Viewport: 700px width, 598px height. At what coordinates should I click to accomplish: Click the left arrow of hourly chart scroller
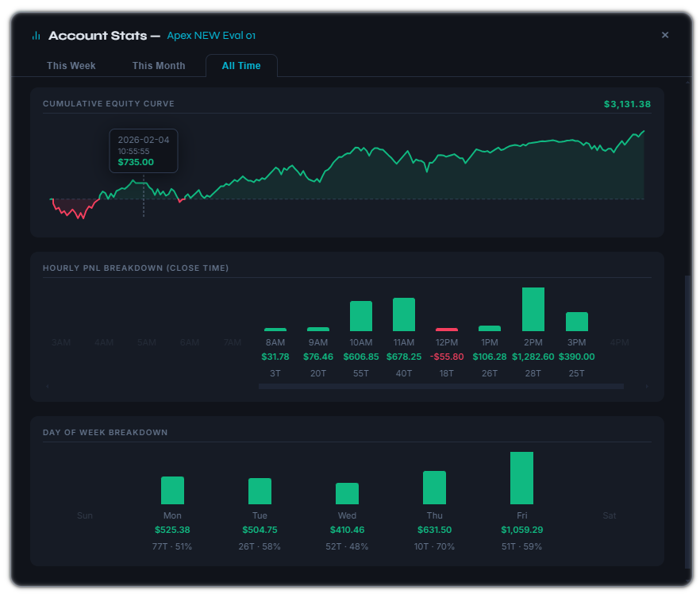click(x=48, y=386)
